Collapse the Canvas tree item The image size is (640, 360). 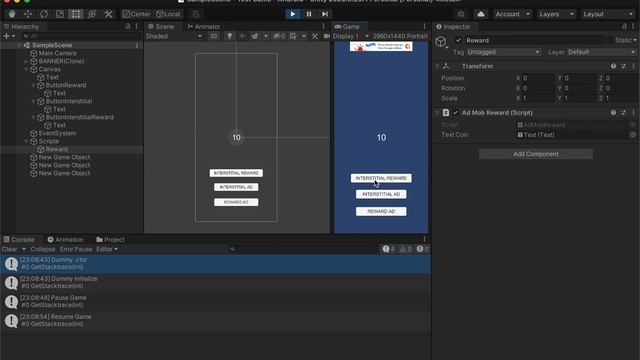point(27,69)
